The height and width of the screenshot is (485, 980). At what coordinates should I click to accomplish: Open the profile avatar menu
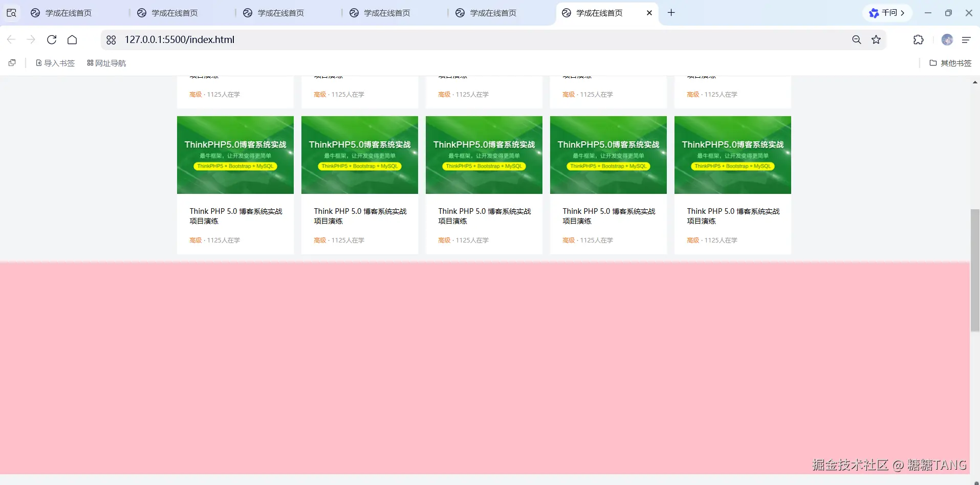pos(947,39)
